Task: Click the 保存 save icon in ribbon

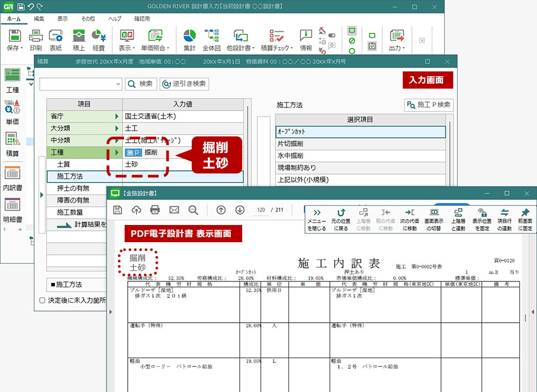Action: (x=14, y=35)
